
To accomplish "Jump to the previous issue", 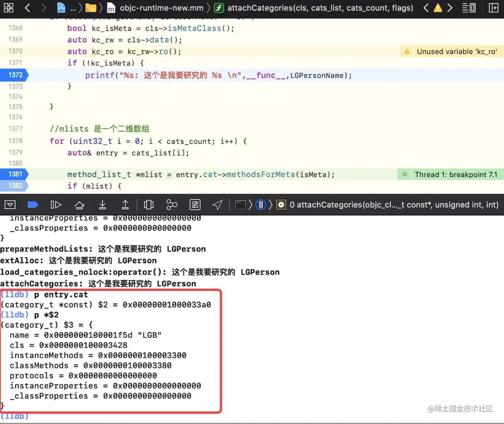I will (426, 7).
